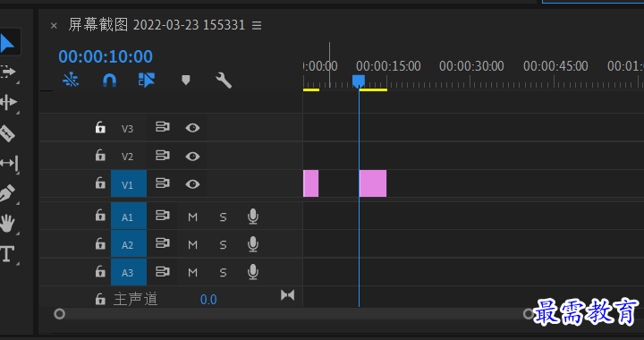Enable voice-over record on A3
The image size is (644, 340).
click(253, 272)
